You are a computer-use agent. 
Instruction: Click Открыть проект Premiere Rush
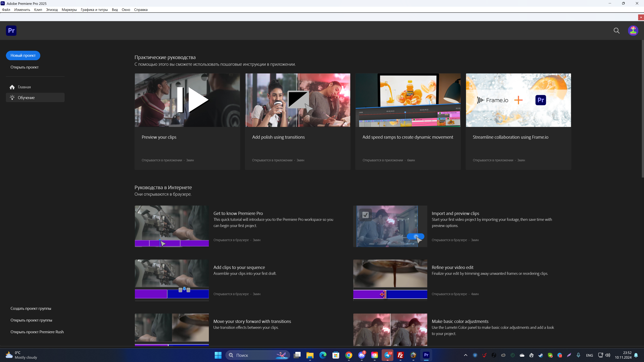[x=37, y=332]
